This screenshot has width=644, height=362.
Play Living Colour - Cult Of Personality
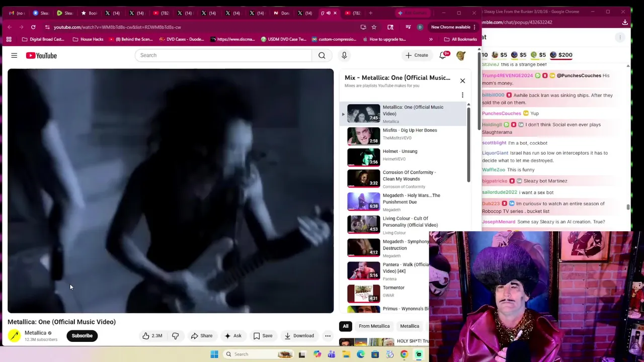403,225
